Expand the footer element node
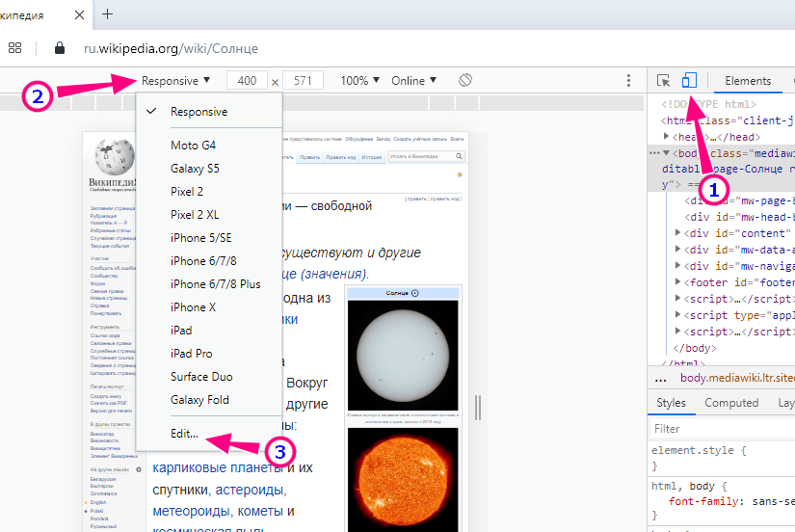Screen dimensions: 795x532 click(677, 281)
